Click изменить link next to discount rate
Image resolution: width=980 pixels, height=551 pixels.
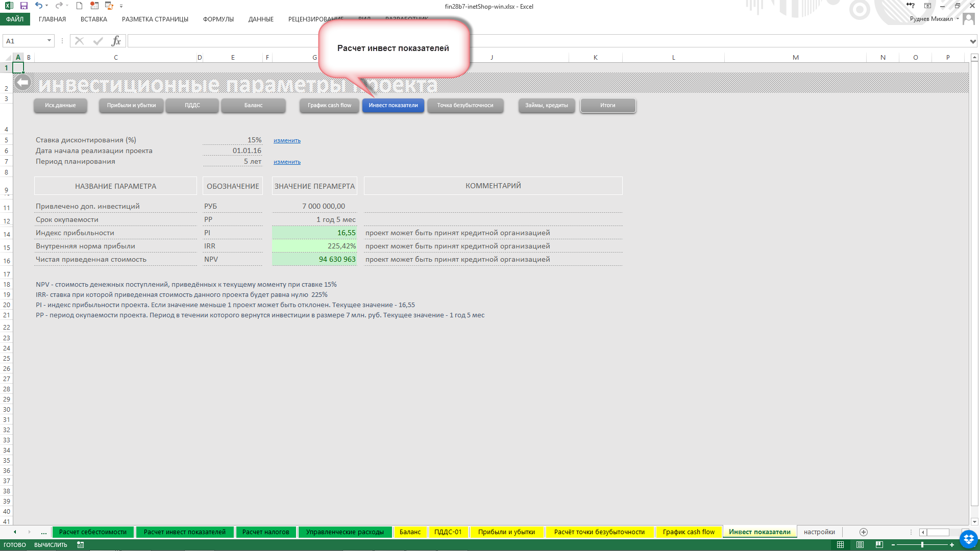[x=287, y=140]
